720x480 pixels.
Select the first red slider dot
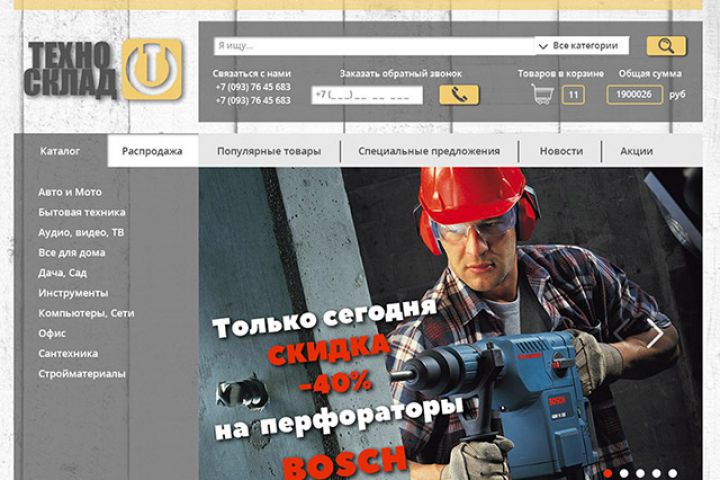pos(608,473)
